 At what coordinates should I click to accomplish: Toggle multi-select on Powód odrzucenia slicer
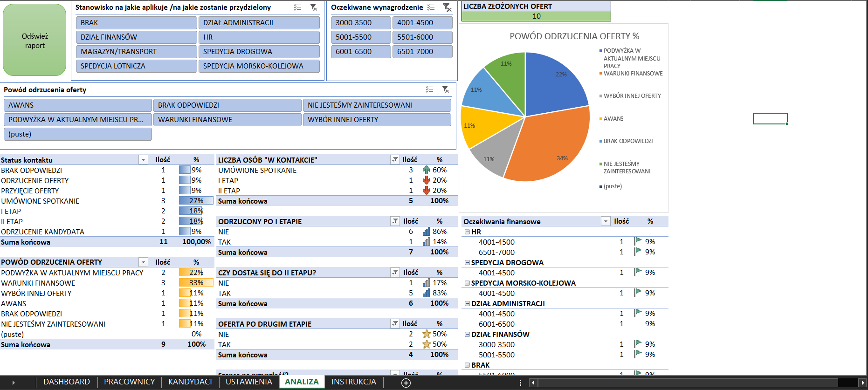coord(429,89)
